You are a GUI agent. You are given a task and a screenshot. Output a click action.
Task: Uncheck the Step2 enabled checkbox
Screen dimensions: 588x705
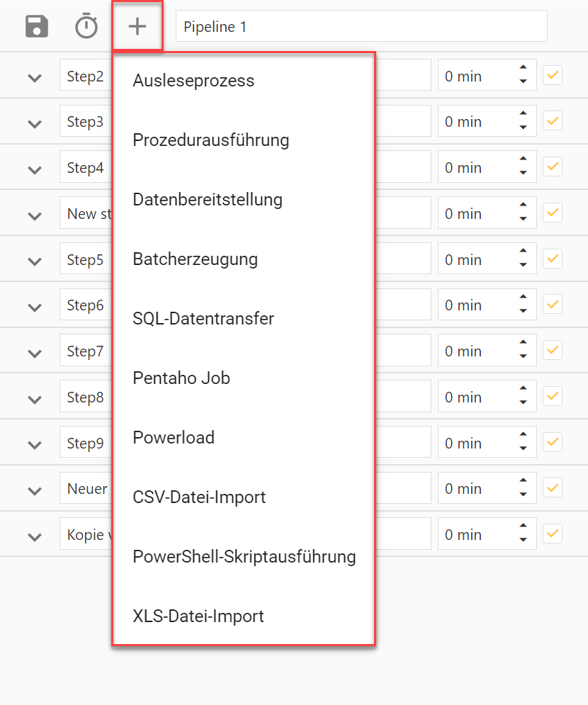553,75
